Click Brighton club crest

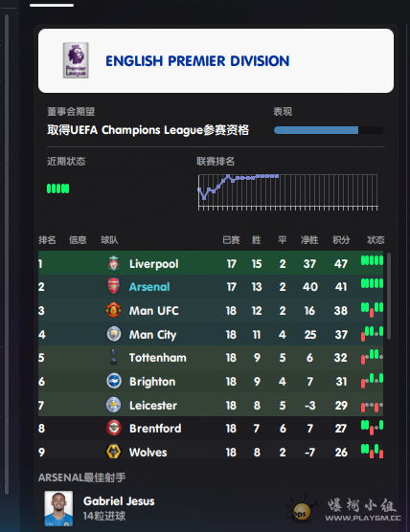tap(113, 381)
